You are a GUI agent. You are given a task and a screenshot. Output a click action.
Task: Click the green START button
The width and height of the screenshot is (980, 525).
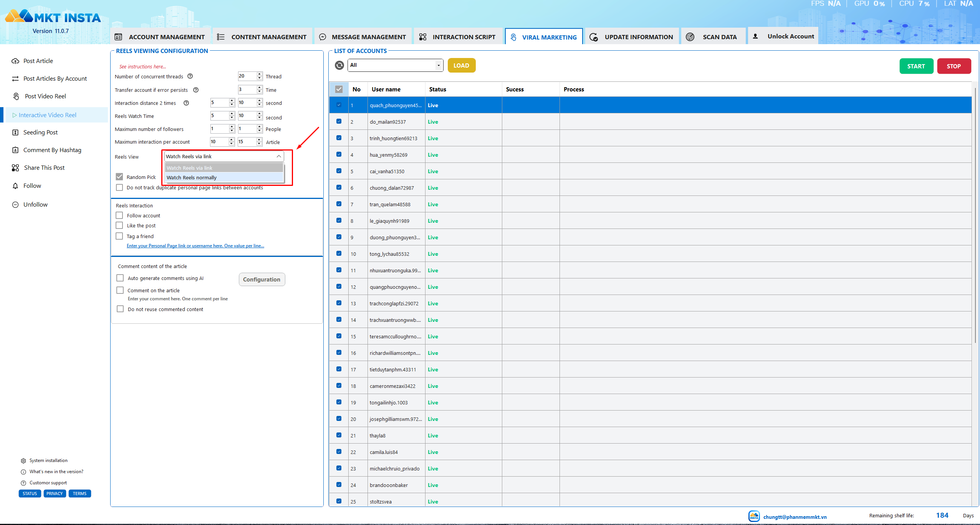(916, 66)
